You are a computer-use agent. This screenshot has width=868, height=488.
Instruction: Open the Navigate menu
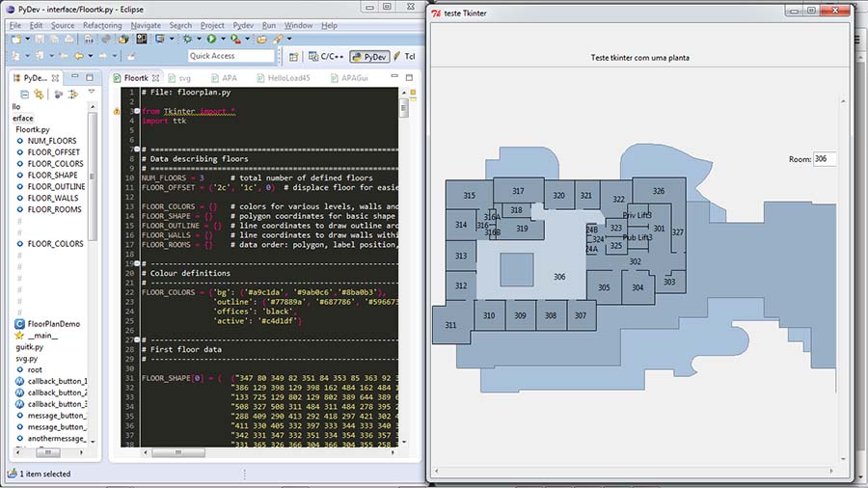coord(146,25)
